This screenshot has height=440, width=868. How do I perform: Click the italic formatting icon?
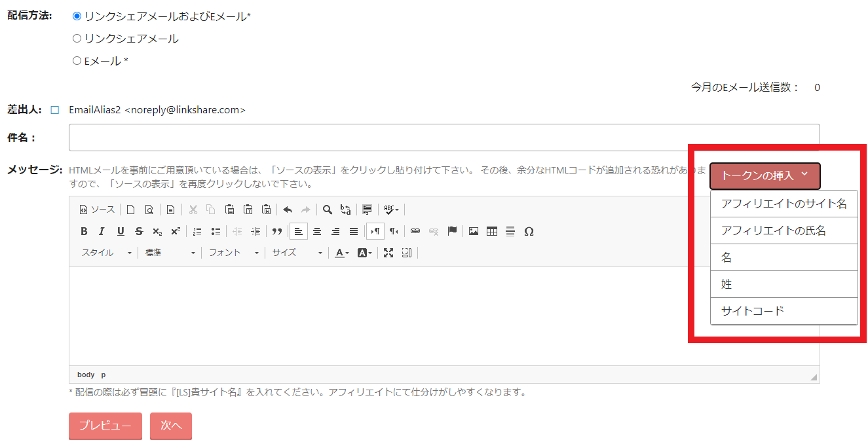(x=102, y=231)
